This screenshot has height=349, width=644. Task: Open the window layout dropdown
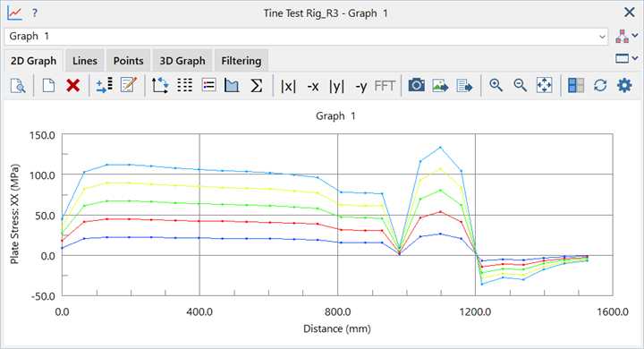tap(626, 59)
